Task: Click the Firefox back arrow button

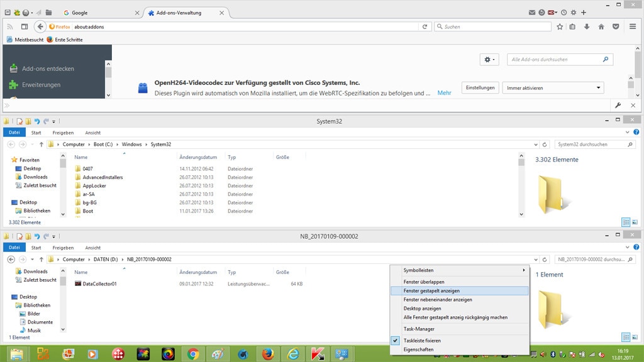Action: click(x=40, y=26)
